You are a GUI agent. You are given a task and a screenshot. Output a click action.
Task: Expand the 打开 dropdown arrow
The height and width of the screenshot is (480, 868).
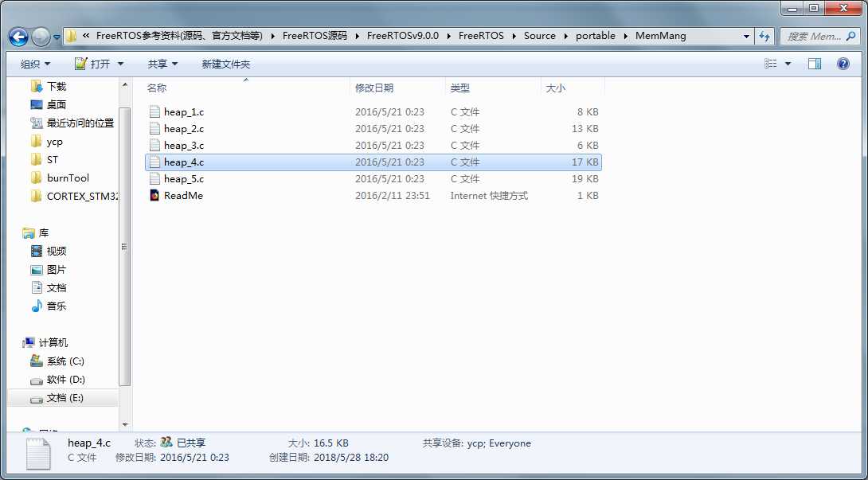(121, 64)
